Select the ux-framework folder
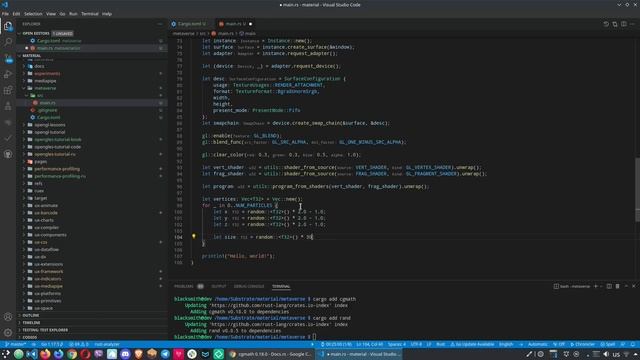The image size is (640, 360). 49,272
